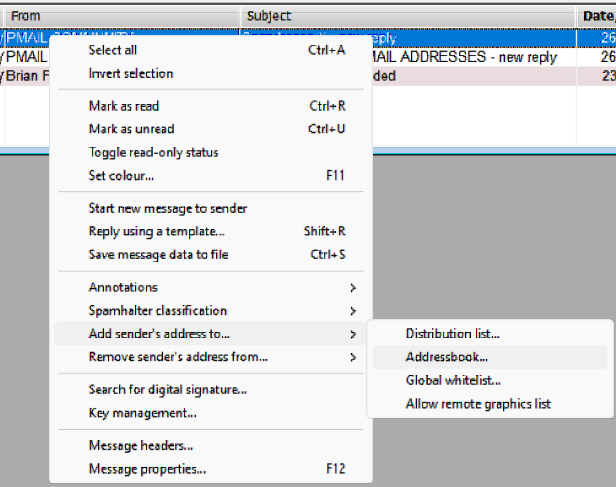Screen dimensions: 616x487
Task: Open Search for digital signature
Action: (x=167, y=389)
